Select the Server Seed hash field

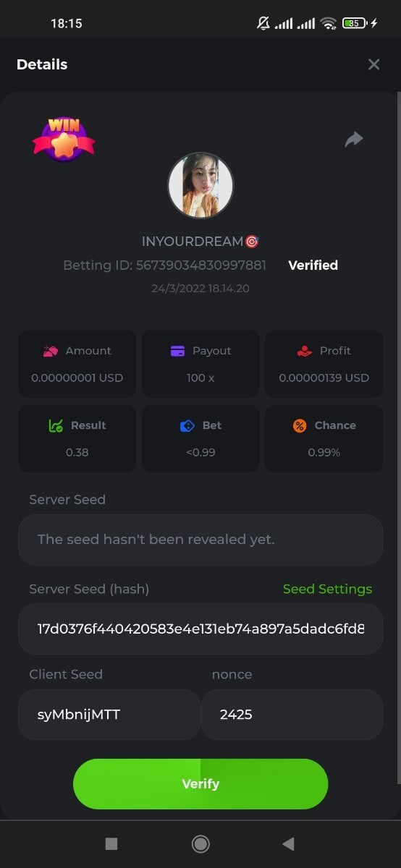coord(200,629)
